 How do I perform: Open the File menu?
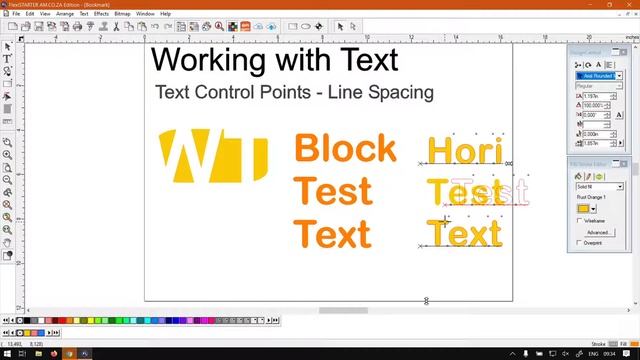click(16, 14)
